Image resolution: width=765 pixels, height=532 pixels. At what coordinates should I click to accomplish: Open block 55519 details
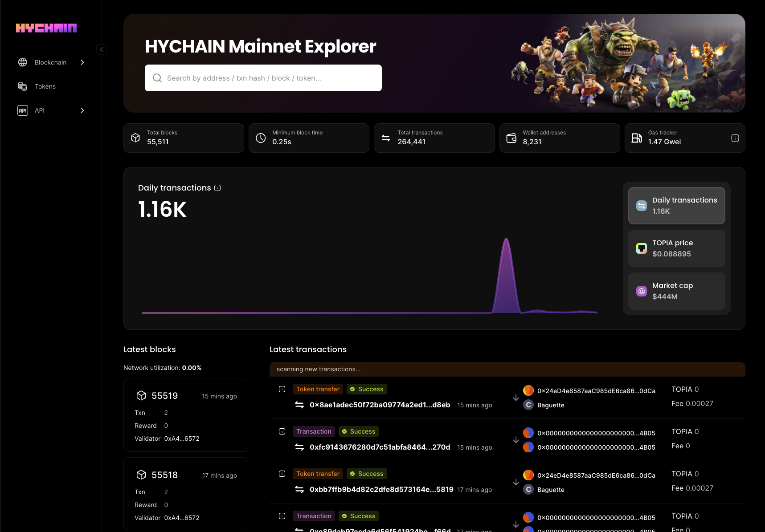coord(164,395)
